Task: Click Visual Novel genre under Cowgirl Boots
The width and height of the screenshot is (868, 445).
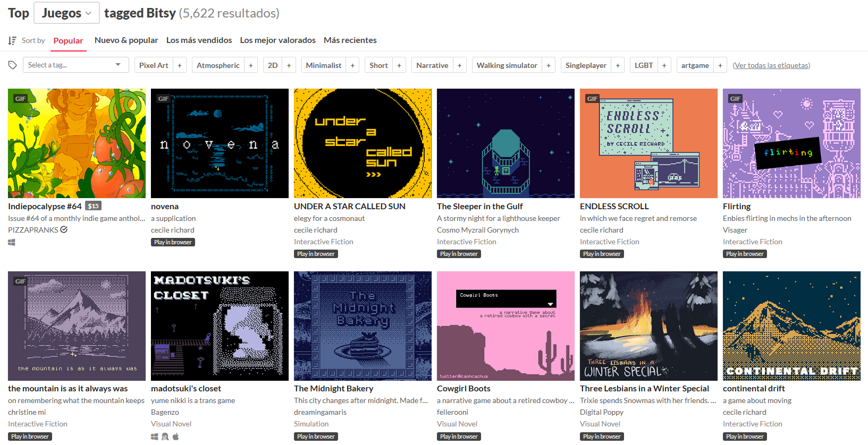Action: (x=457, y=424)
